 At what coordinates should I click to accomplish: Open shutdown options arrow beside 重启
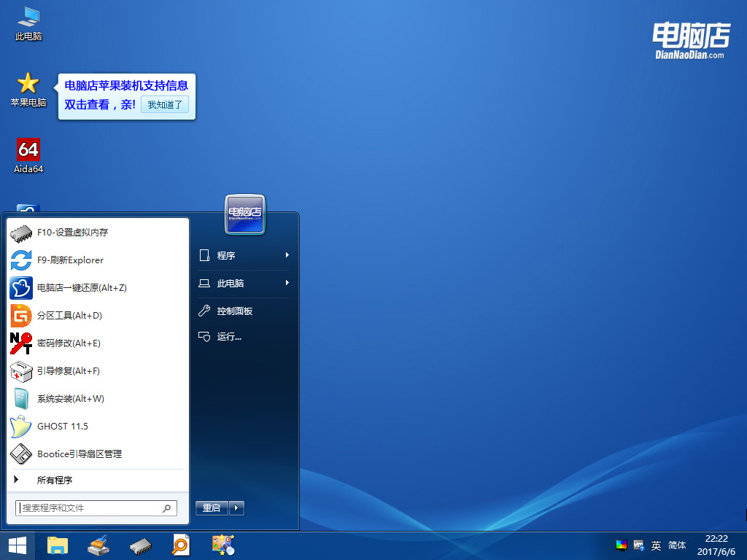(237, 508)
